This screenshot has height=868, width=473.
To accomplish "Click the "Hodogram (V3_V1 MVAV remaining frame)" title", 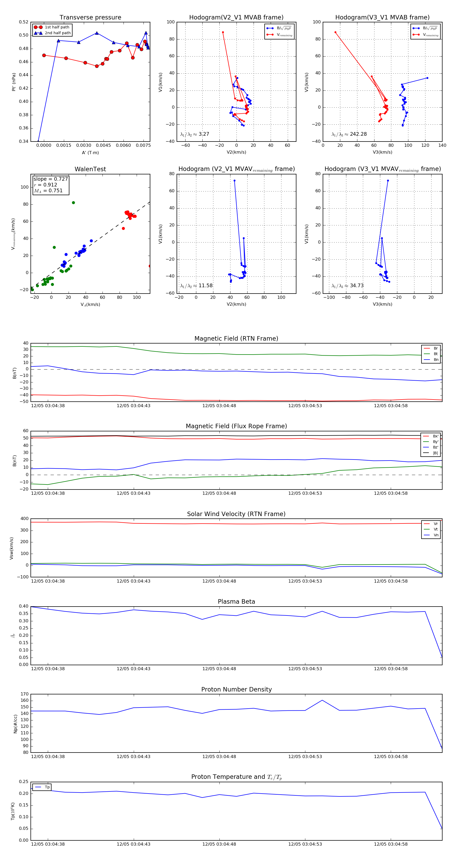I will pos(382,169).
